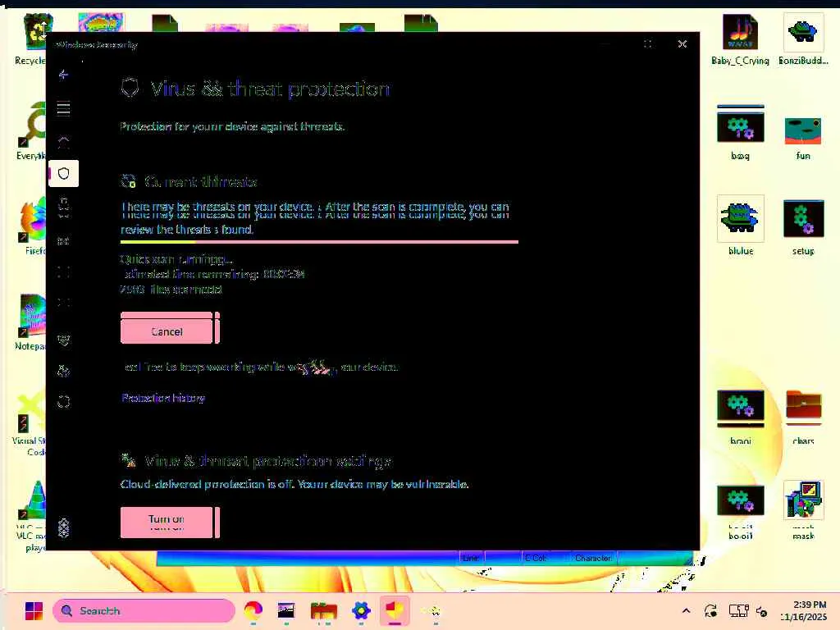This screenshot has height=630, width=840.
Task: Click 'Col' in the background window's status bar
Action: tap(536, 558)
